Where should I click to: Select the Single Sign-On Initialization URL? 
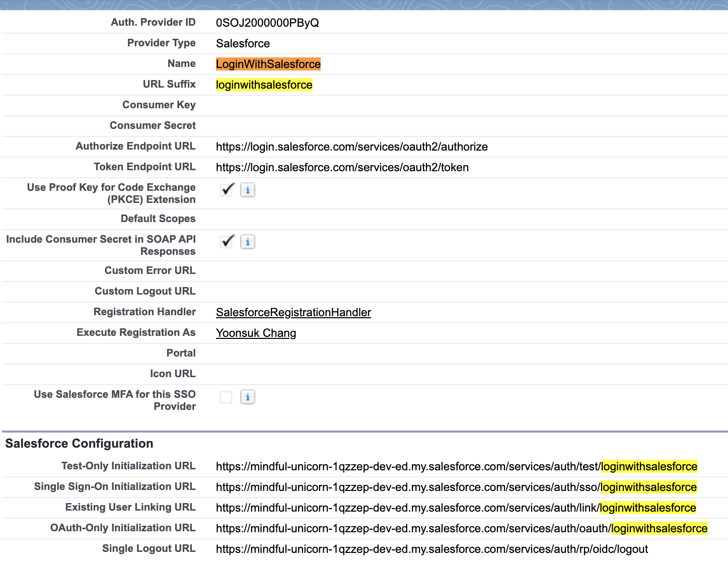click(x=455, y=487)
